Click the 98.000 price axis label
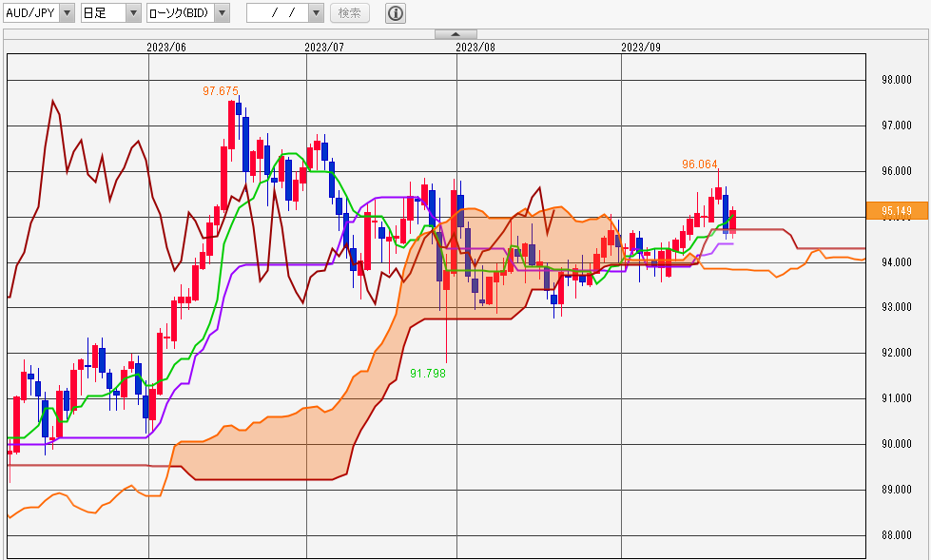 (x=896, y=80)
